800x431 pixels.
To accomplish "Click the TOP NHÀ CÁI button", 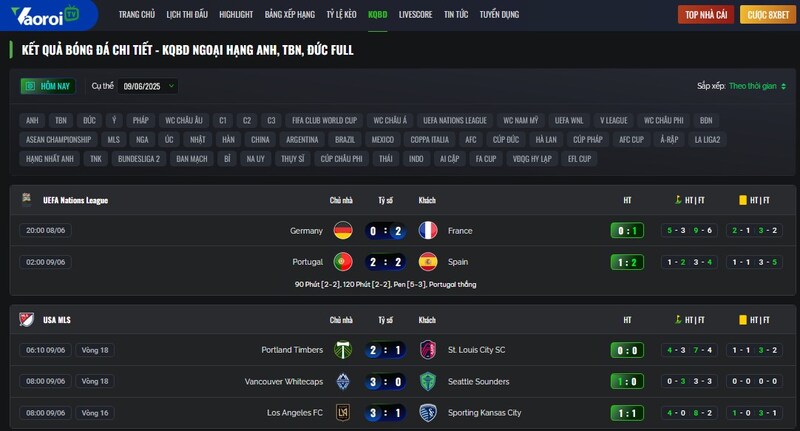I will tap(706, 15).
